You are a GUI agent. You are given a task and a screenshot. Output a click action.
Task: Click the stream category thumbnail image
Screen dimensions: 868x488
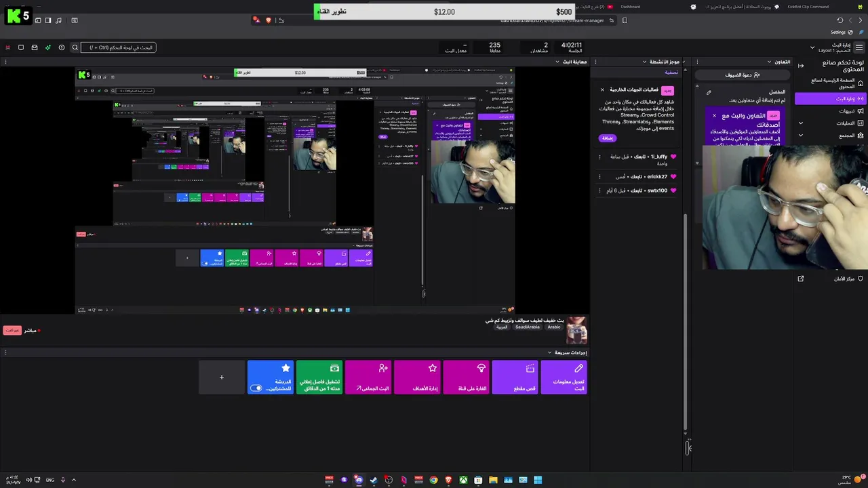coord(576,330)
